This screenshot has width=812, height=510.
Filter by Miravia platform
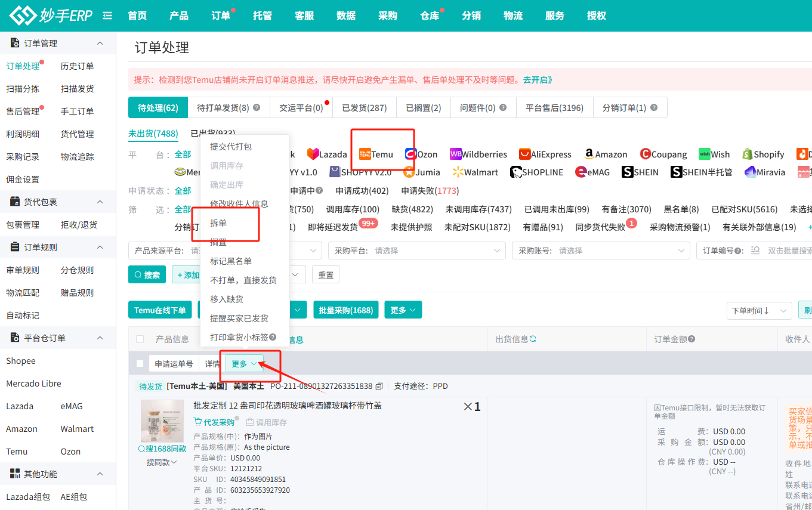pyautogui.click(x=765, y=172)
